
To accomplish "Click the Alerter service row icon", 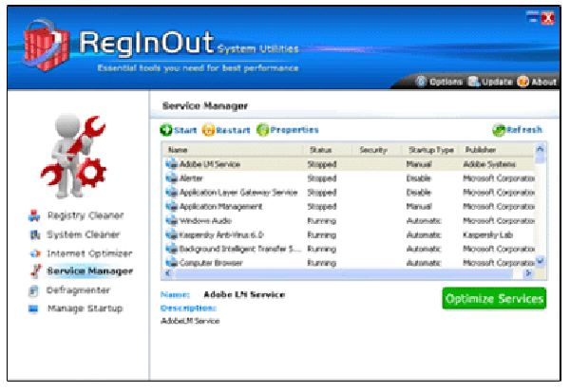I will 171,178.
